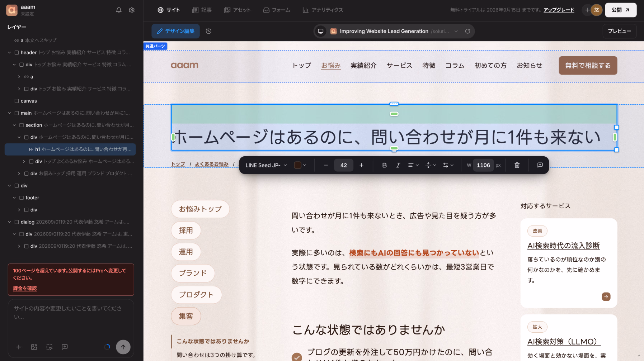Expand the div お悩みトップ 採用 layer
The height and width of the screenshot is (361, 644).
pos(19,174)
